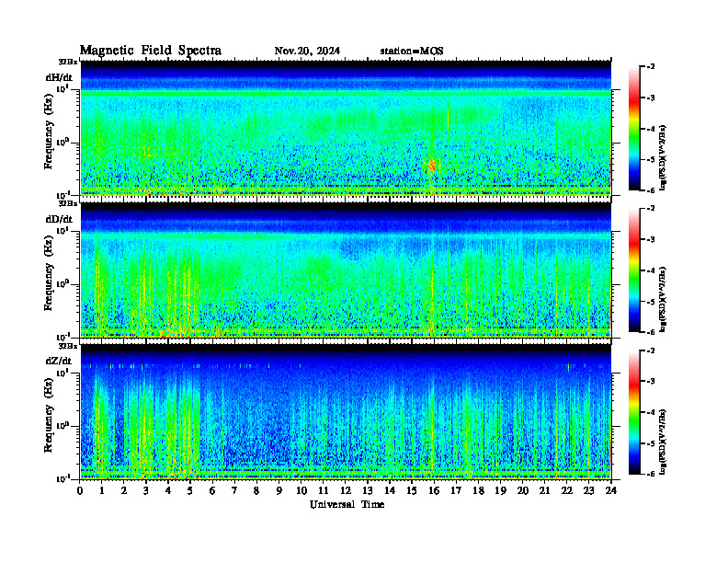Screen dimensions: 728x563
Task: Click the log PSD units label beside dH/dt scale
Action: 664,158
